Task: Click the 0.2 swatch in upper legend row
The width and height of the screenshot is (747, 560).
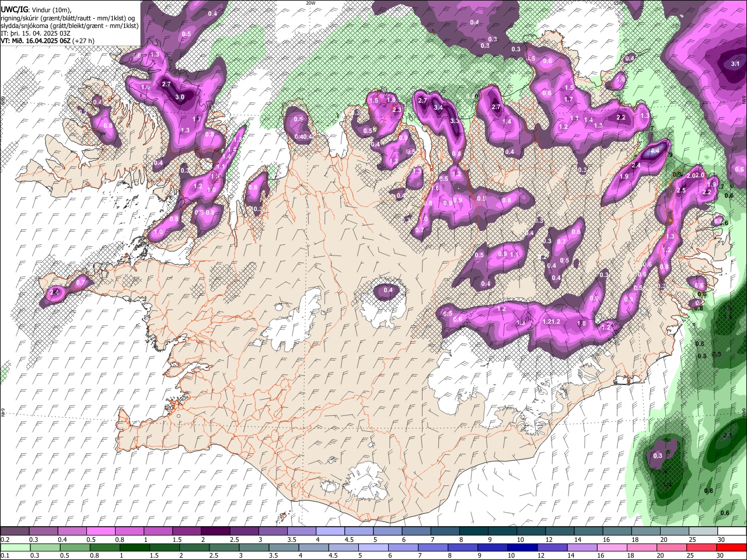Action: pos(15,531)
